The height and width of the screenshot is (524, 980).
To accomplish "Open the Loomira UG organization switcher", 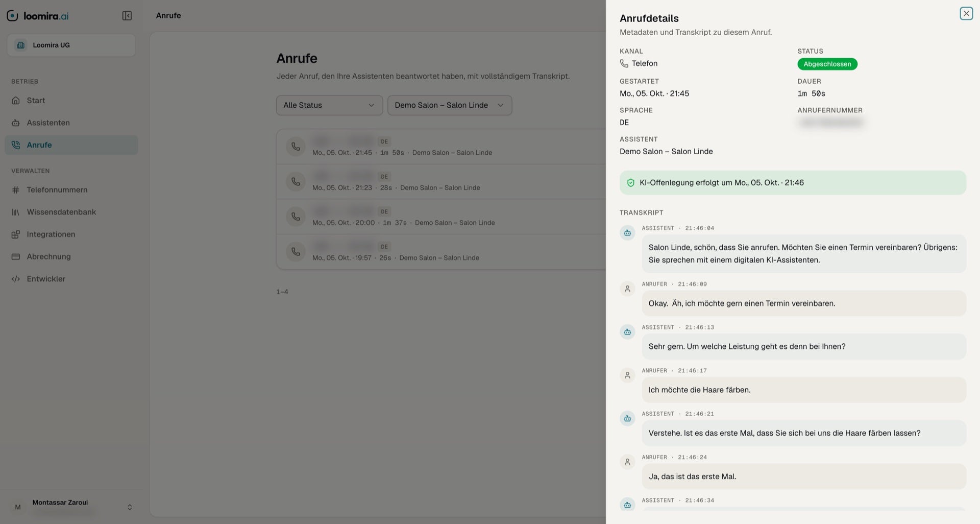I will [71, 45].
